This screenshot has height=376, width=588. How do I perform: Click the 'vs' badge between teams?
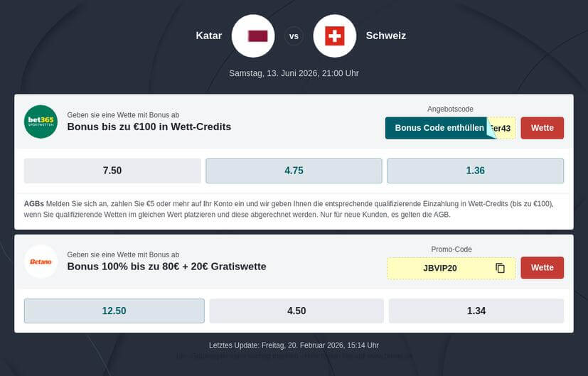pyautogui.click(x=294, y=36)
